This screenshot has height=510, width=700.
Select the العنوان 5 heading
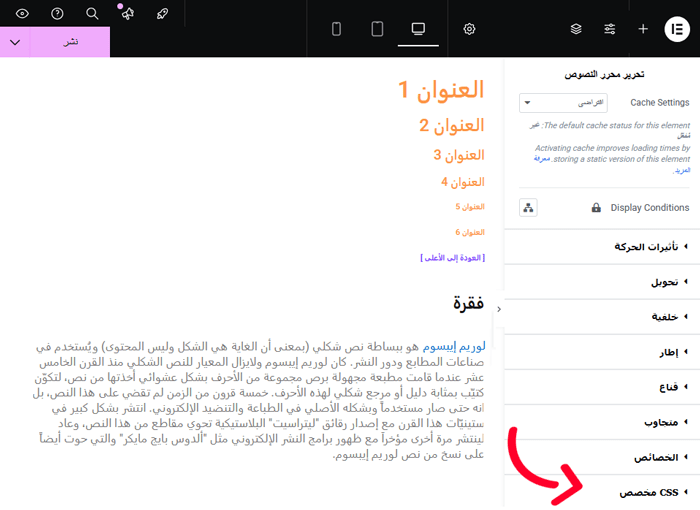470,206
